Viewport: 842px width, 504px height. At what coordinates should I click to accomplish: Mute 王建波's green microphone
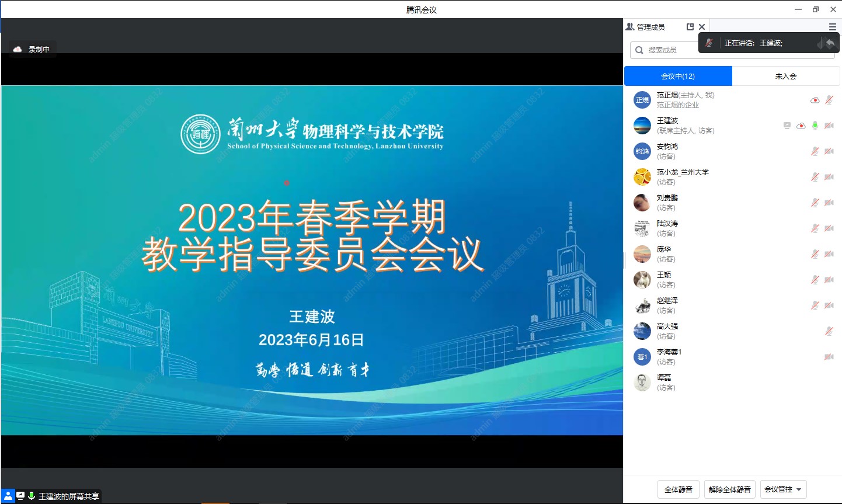815,126
